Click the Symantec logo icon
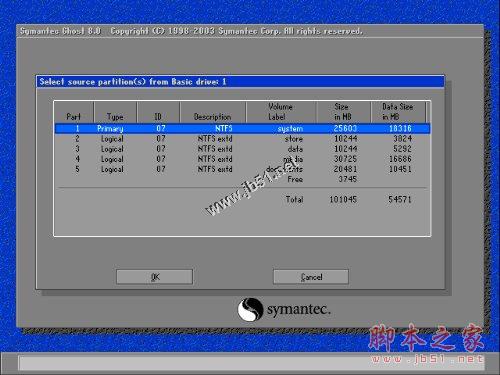This screenshot has width=500, height=375. tap(250, 309)
